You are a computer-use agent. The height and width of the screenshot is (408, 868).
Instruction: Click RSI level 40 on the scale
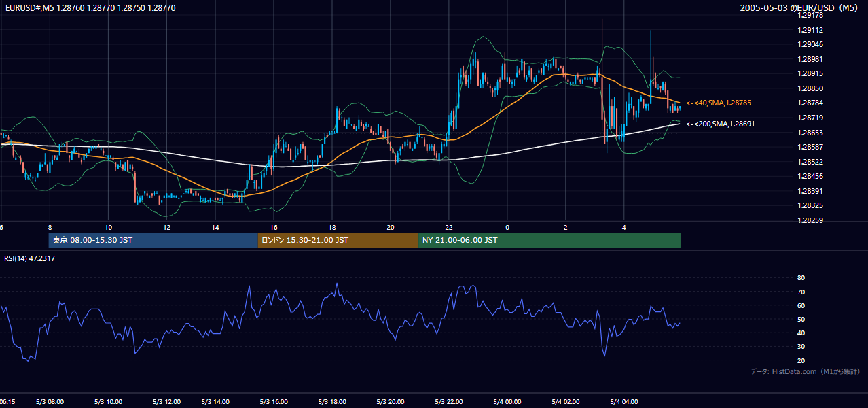pos(801,333)
